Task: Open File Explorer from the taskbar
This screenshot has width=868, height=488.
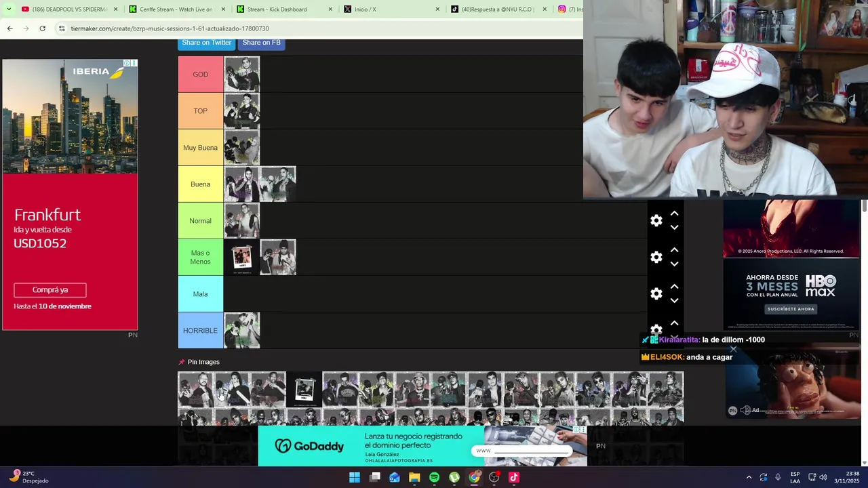Action: pyautogui.click(x=414, y=477)
